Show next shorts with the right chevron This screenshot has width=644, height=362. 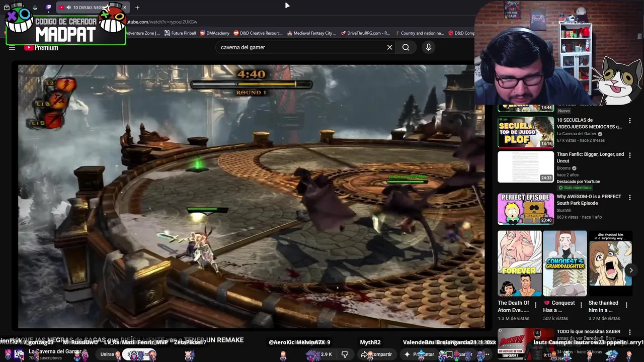[x=631, y=270]
